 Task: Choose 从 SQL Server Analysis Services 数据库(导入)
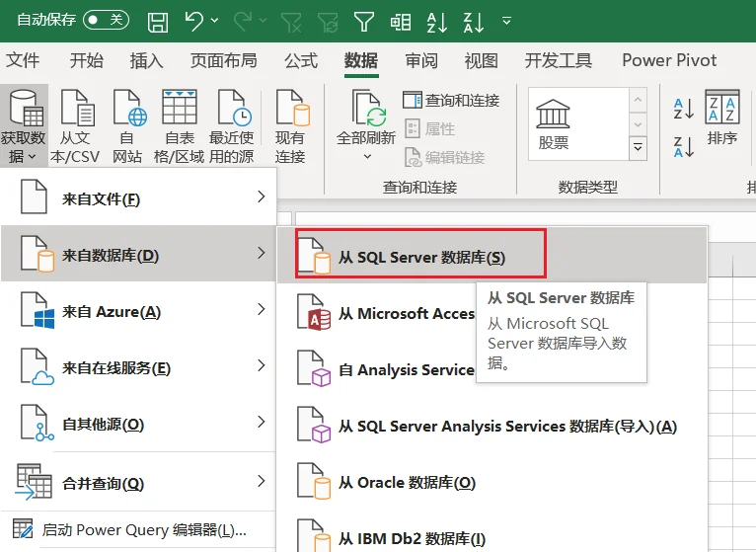click(x=491, y=426)
